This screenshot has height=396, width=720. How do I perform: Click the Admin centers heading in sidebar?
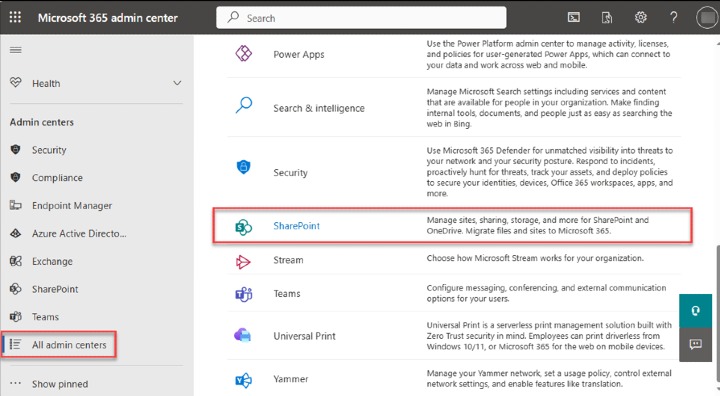(42, 122)
